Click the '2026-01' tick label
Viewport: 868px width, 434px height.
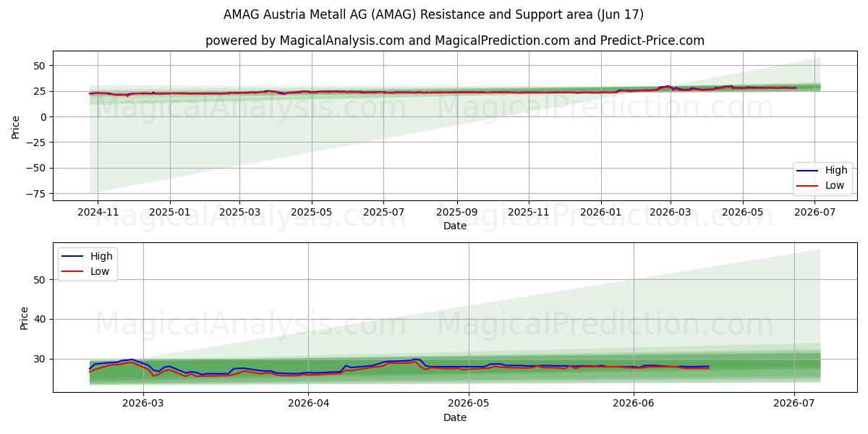click(600, 212)
